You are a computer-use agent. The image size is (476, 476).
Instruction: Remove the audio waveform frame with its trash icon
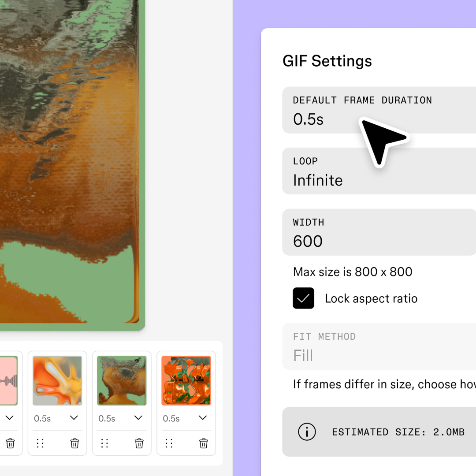[10, 443]
